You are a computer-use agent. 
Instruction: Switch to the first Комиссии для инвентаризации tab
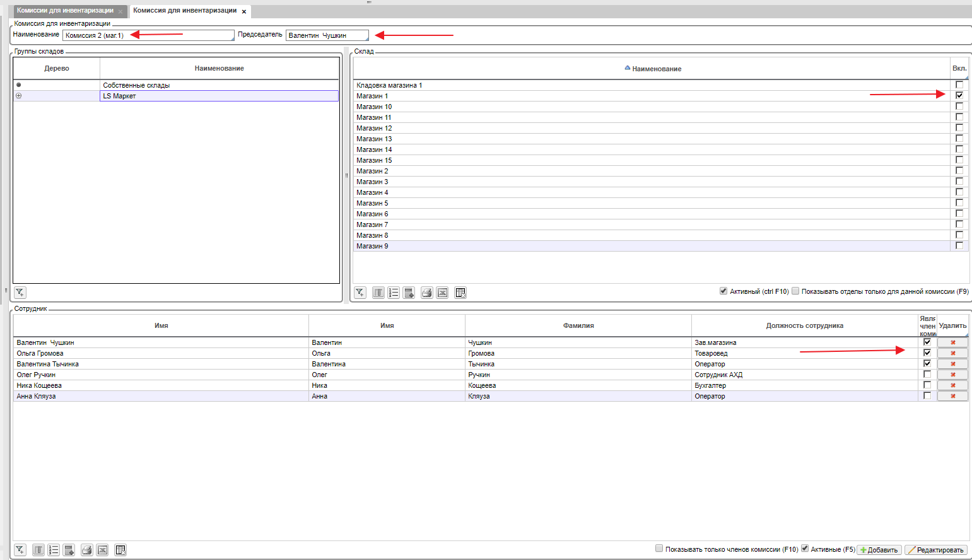point(65,11)
